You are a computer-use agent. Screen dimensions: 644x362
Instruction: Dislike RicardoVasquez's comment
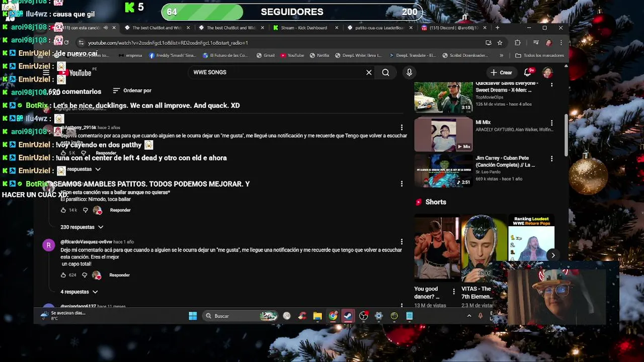tap(85, 275)
